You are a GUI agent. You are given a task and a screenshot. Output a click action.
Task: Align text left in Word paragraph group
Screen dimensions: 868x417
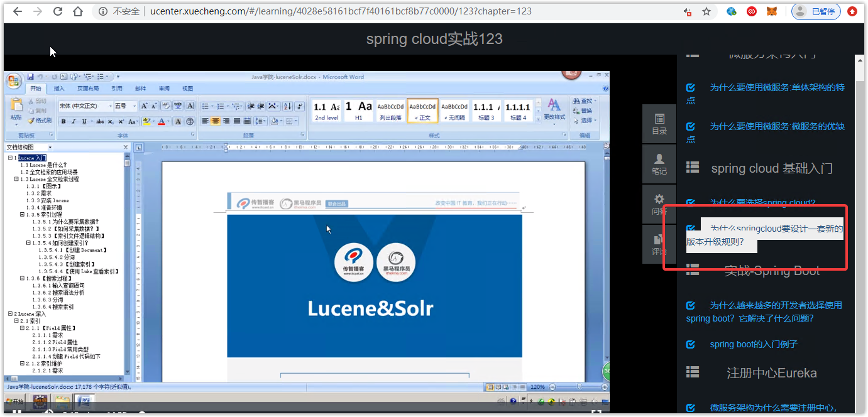[206, 121]
